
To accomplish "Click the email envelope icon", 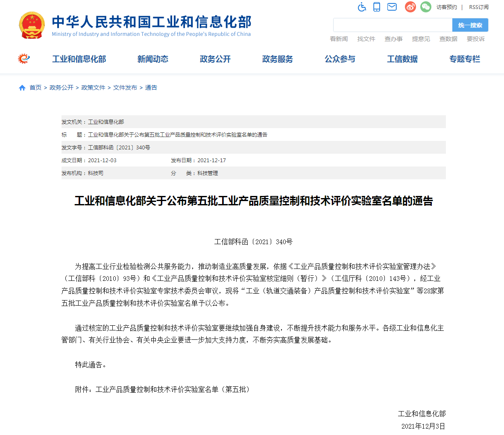I will 392,7.
